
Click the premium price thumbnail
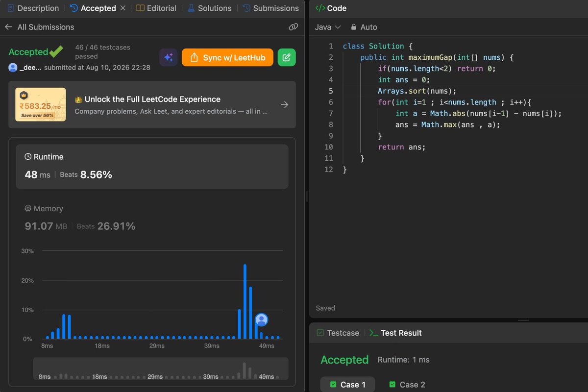click(x=41, y=104)
